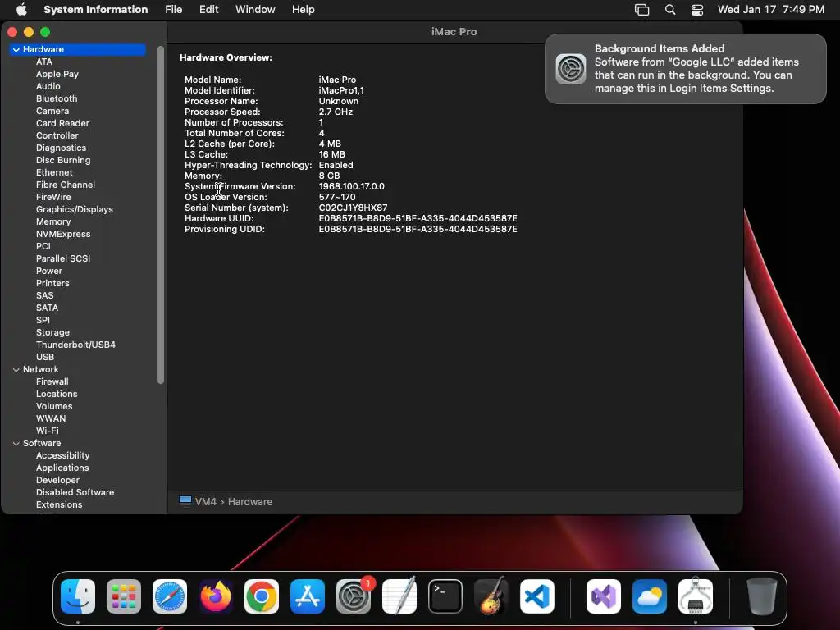This screenshot has width=840, height=630.
Task: Collapse the Network section
Action: 16,370
